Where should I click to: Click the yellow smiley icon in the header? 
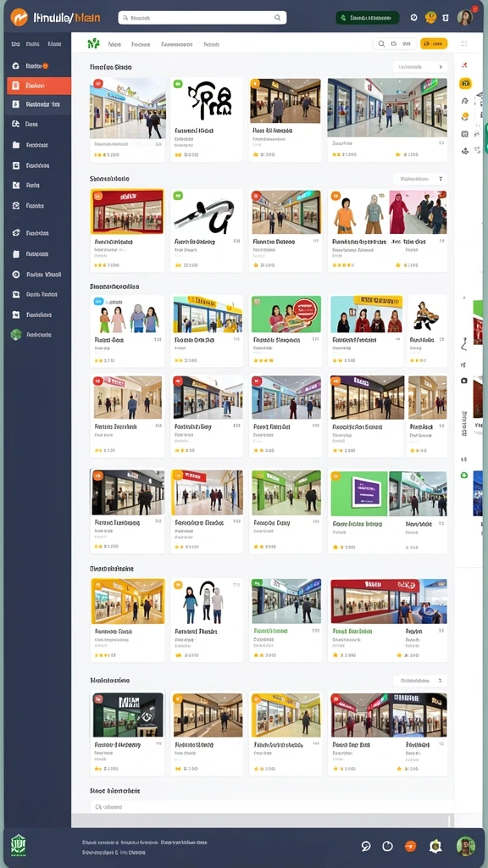[x=430, y=18]
